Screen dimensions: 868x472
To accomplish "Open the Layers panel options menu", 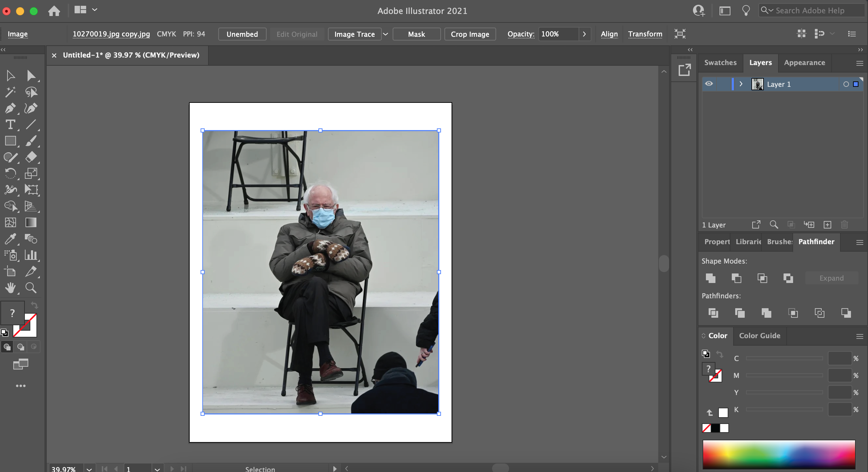I will pyautogui.click(x=859, y=63).
